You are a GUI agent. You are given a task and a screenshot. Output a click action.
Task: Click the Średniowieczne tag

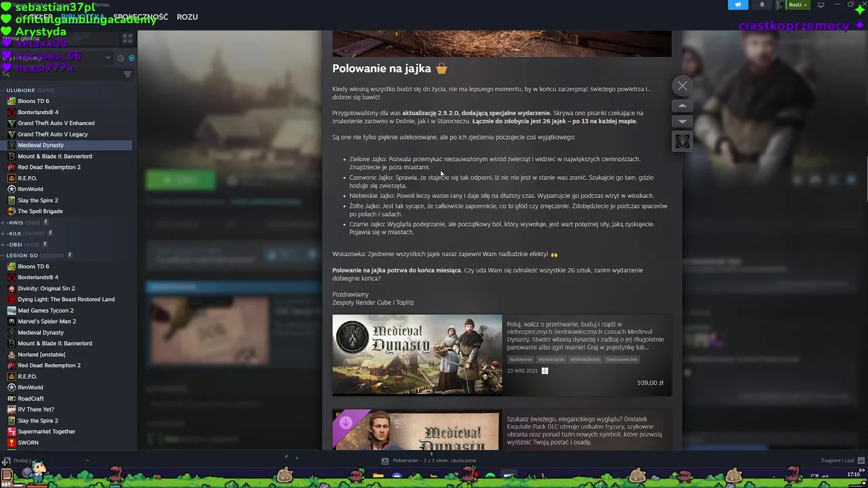pyautogui.click(x=622, y=359)
